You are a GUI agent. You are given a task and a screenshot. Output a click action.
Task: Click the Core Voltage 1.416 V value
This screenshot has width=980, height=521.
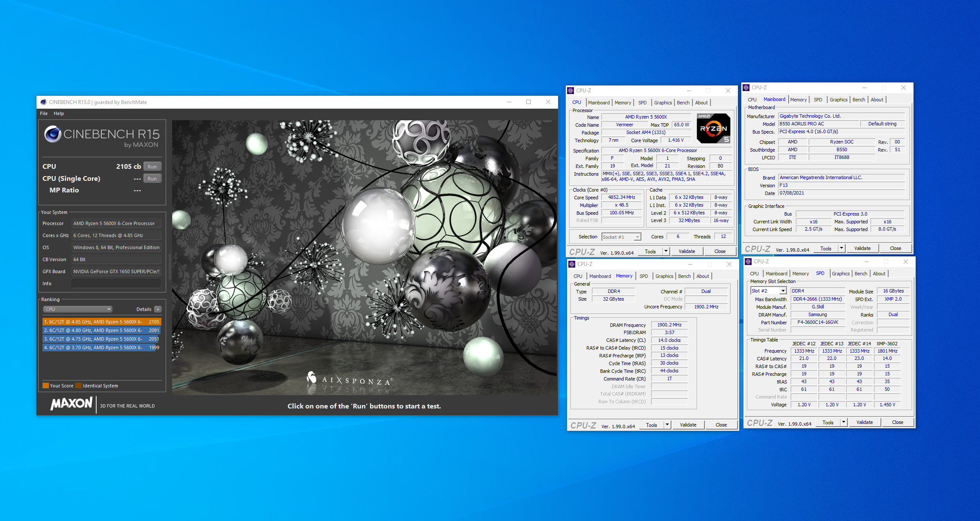[x=675, y=140]
